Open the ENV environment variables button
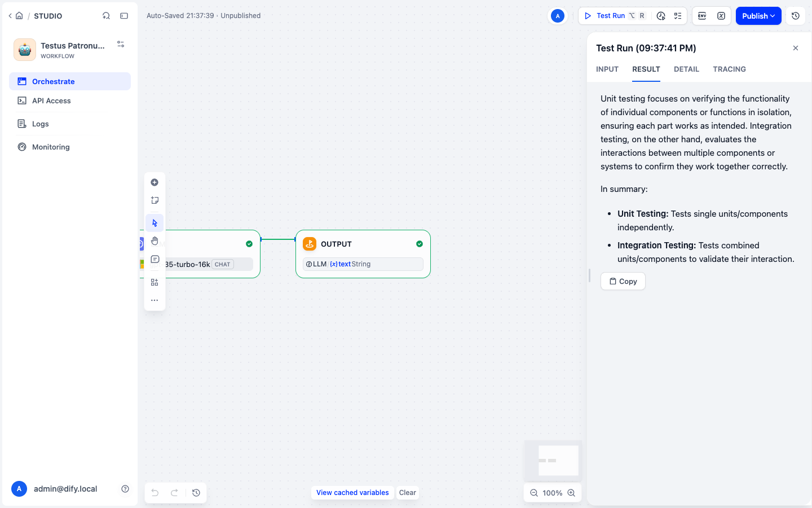The height and width of the screenshot is (508, 812). [702, 16]
